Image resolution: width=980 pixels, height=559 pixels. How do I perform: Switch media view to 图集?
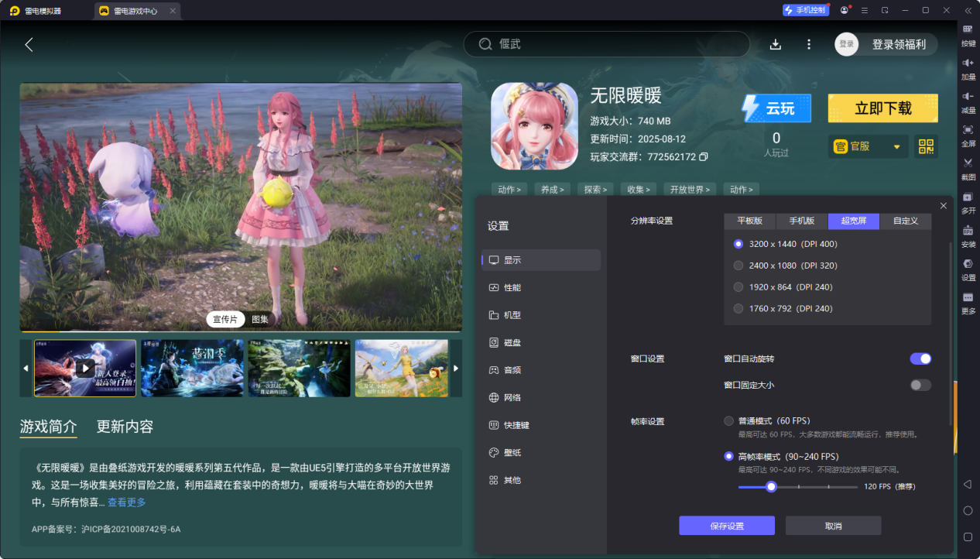click(x=259, y=319)
